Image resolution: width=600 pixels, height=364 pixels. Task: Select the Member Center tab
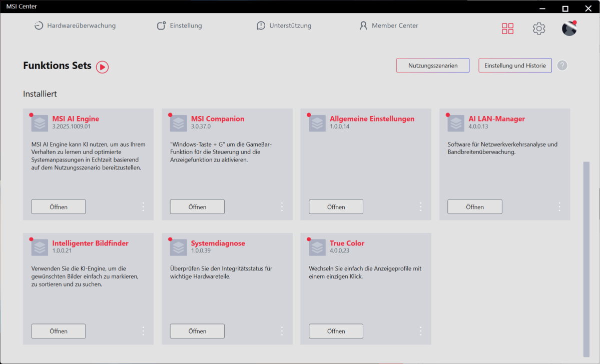point(389,25)
